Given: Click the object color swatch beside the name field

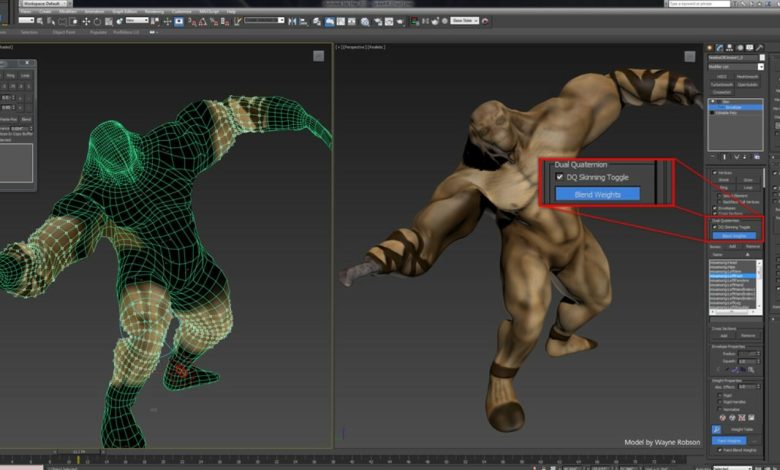Looking at the screenshot, I should 763,57.
